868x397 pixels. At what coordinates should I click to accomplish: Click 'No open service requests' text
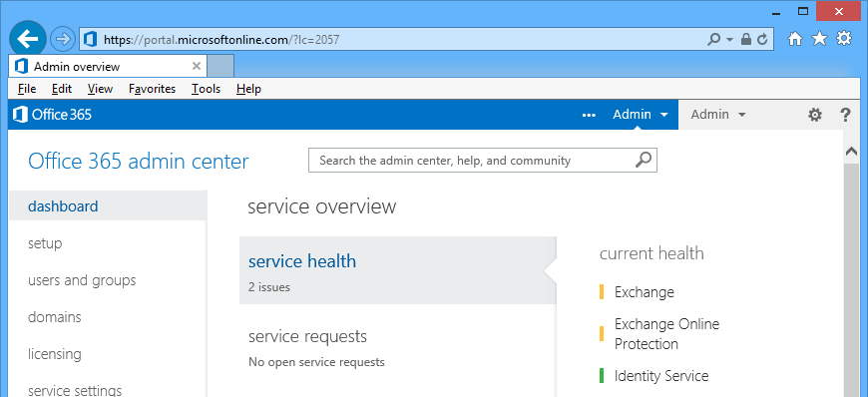click(x=316, y=362)
